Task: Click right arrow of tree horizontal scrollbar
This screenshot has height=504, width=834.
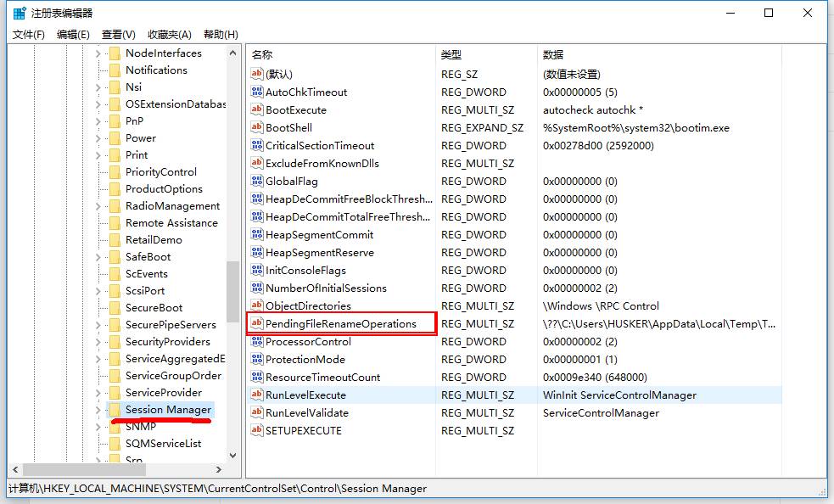Action: (219, 469)
